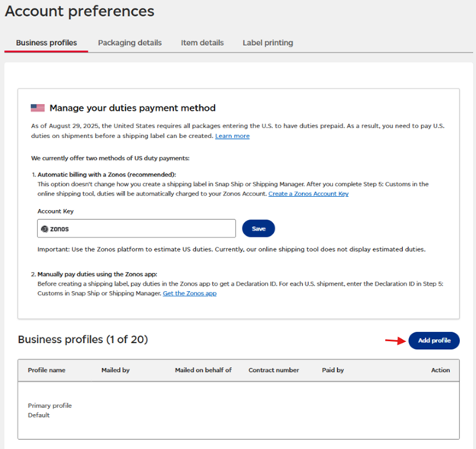Click the Manage your duties payment method heading
This screenshot has height=449, width=476.
(133, 108)
